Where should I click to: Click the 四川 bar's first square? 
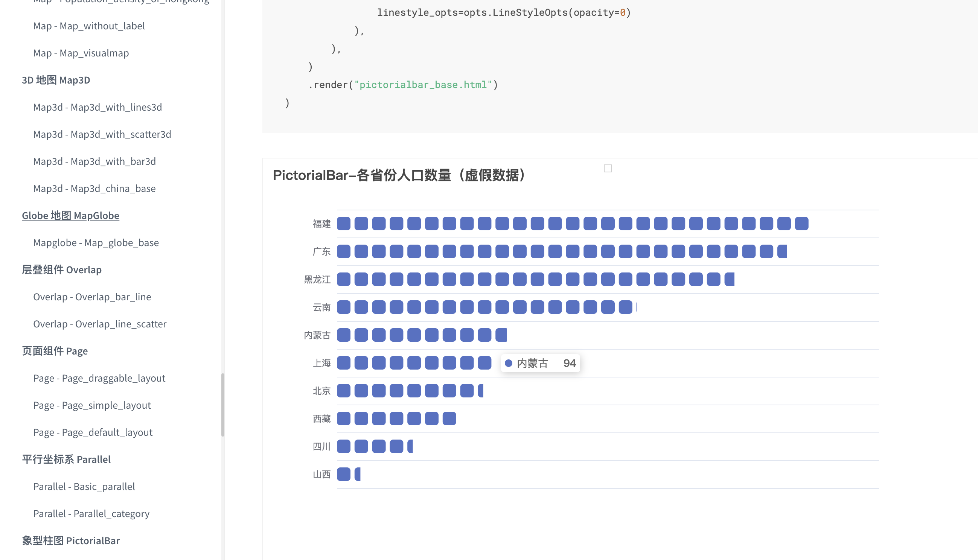tap(343, 447)
